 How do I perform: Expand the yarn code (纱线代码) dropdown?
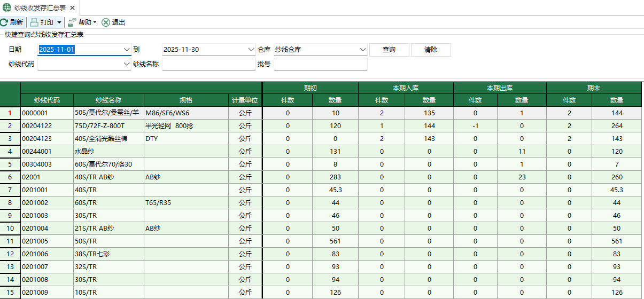click(x=127, y=64)
